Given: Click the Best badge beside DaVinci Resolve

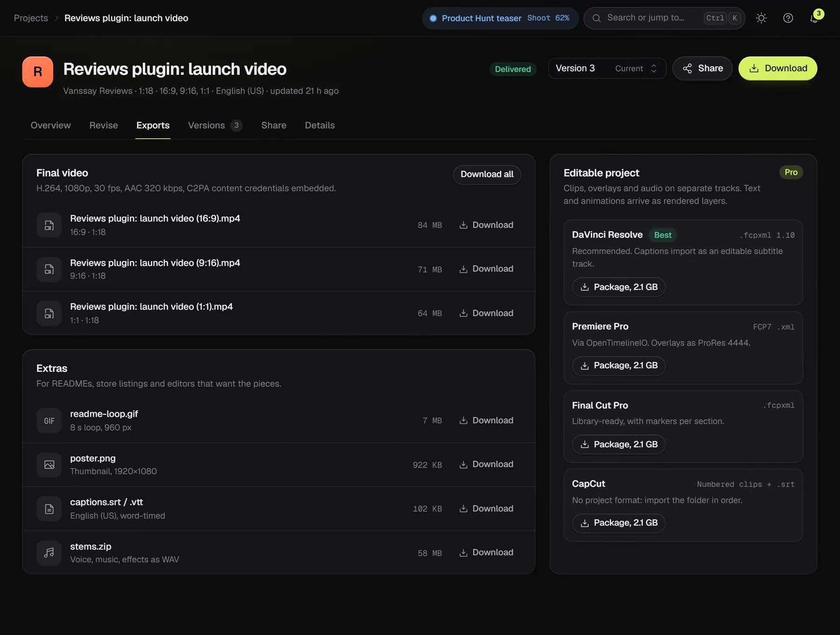Looking at the screenshot, I should (663, 235).
